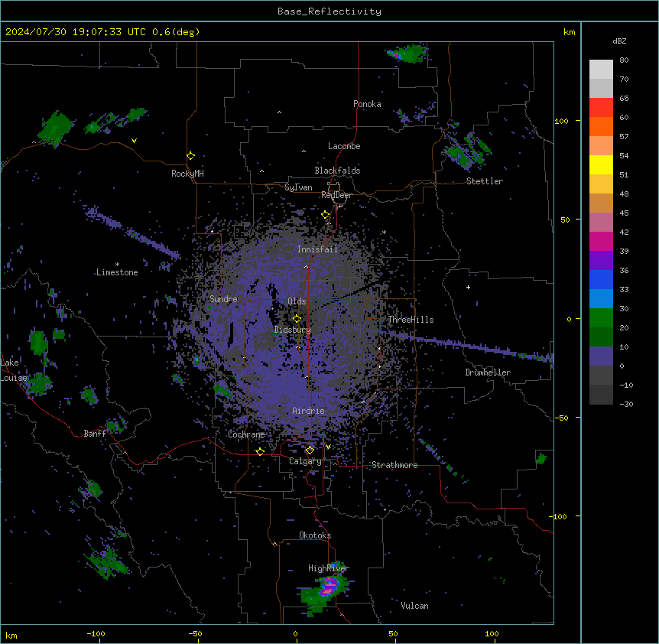Viewport: 659px width, 644px height.
Task: Select the Blackfalds label
Action: (x=337, y=171)
